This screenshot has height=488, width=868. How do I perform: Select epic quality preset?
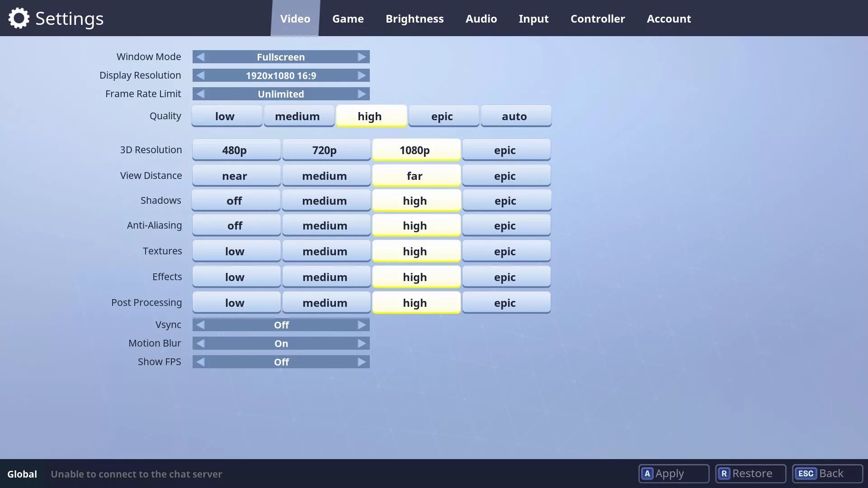[442, 116]
